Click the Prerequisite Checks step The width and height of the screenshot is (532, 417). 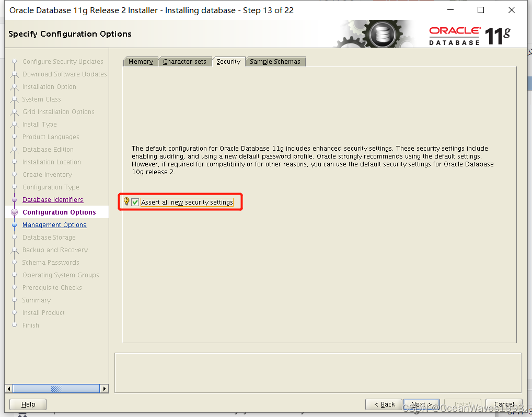pyautogui.click(x=52, y=288)
